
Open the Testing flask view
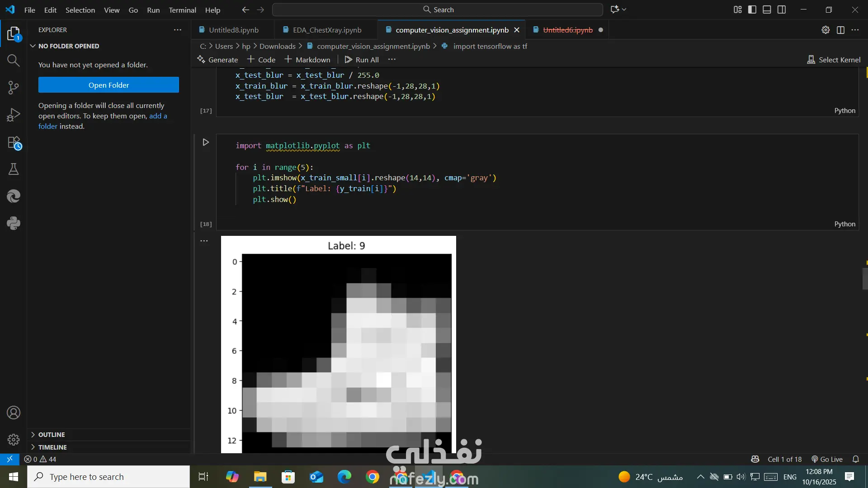(13, 169)
